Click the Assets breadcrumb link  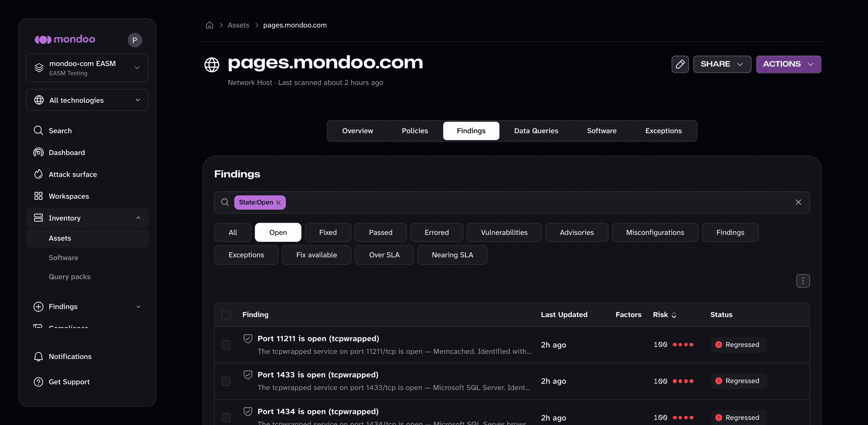pos(239,25)
